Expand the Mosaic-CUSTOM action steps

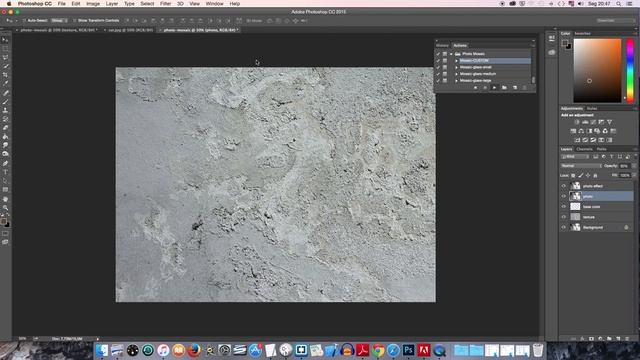tap(457, 61)
